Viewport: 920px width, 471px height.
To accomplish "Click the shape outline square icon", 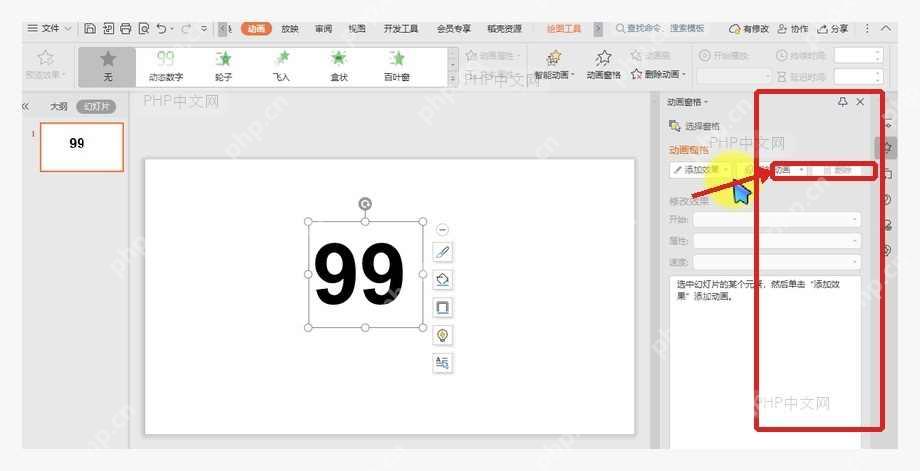I will 442,307.
